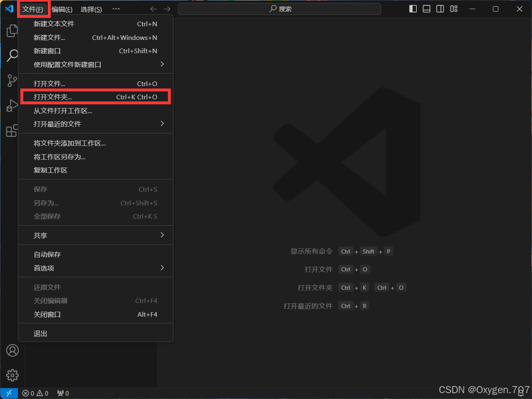This screenshot has width=532, height=399.
Task: Click the 打开文件夹 welcome shortcut label
Action: point(315,288)
